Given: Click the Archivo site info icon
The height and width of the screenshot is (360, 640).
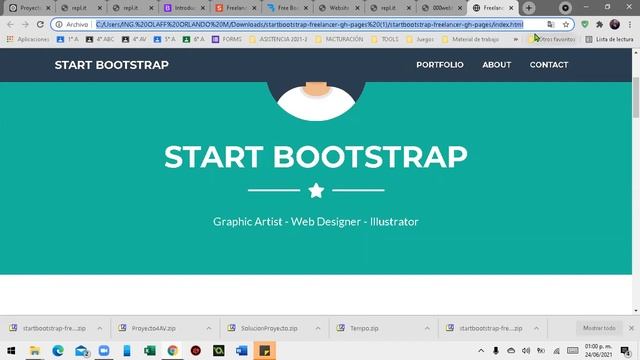Looking at the screenshot, I should (59, 24).
